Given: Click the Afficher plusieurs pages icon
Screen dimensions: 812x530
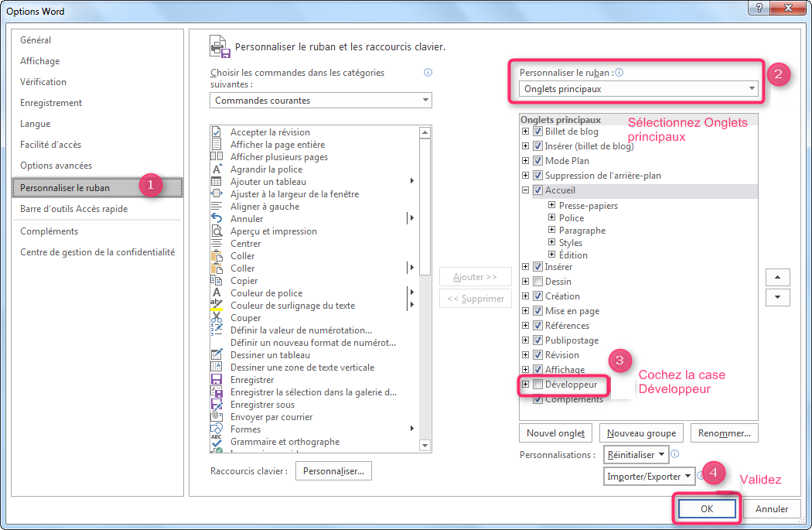Looking at the screenshot, I should point(217,157).
